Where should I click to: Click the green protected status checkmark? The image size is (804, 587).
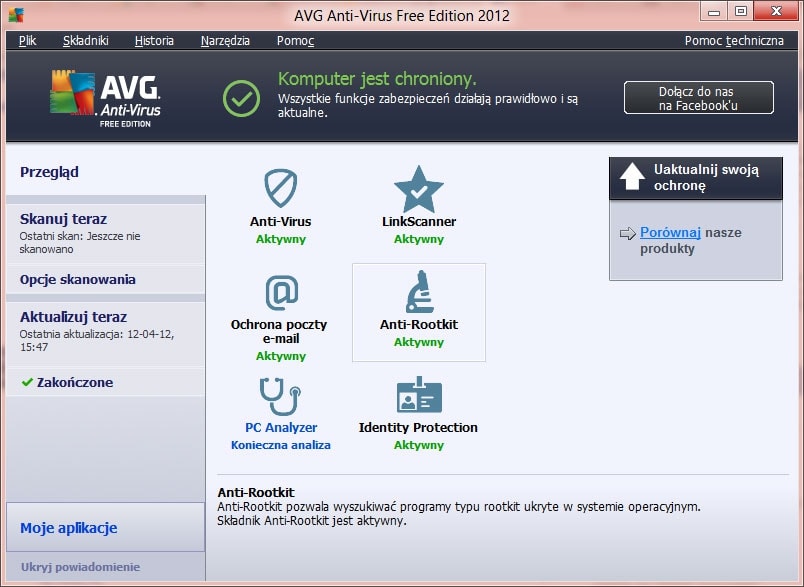pyautogui.click(x=240, y=97)
